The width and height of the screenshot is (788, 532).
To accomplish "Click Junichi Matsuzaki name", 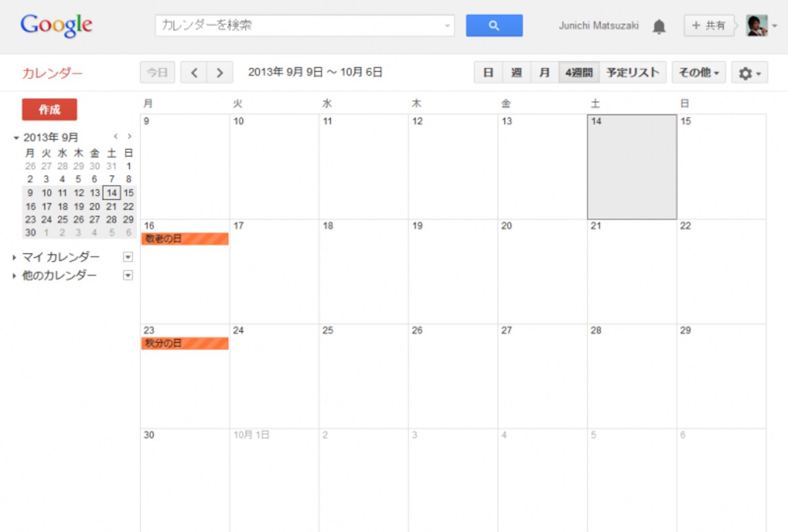I will point(599,26).
